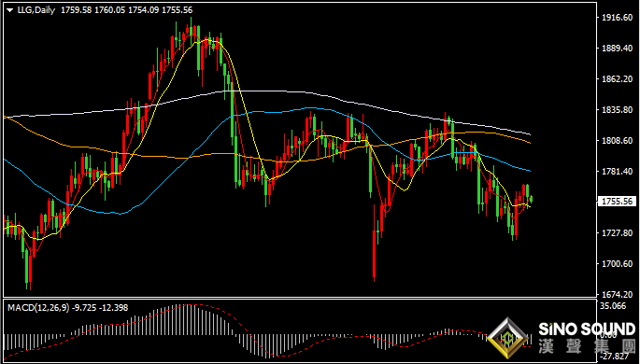Viewport: 640px width, 364px height.
Task: Select the OHLC values 1759.58 1760.05 1754.09 1755.56
Action: coord(126,10)
